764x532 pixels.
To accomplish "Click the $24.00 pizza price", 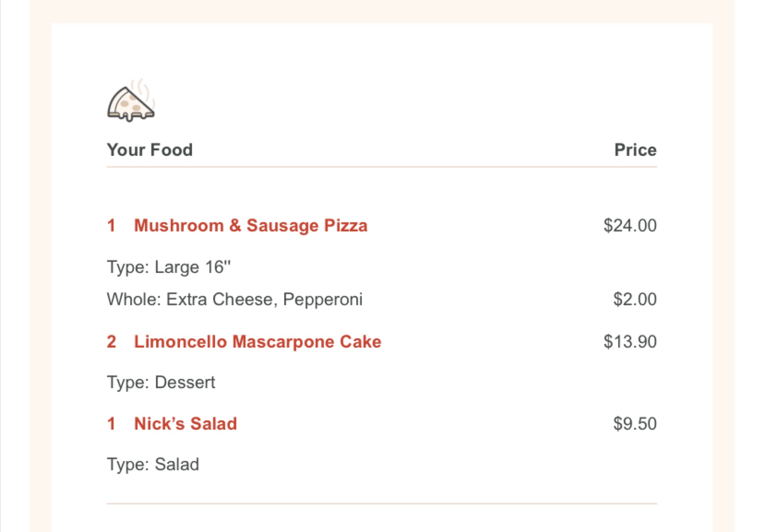I will (x=629, y=225).
